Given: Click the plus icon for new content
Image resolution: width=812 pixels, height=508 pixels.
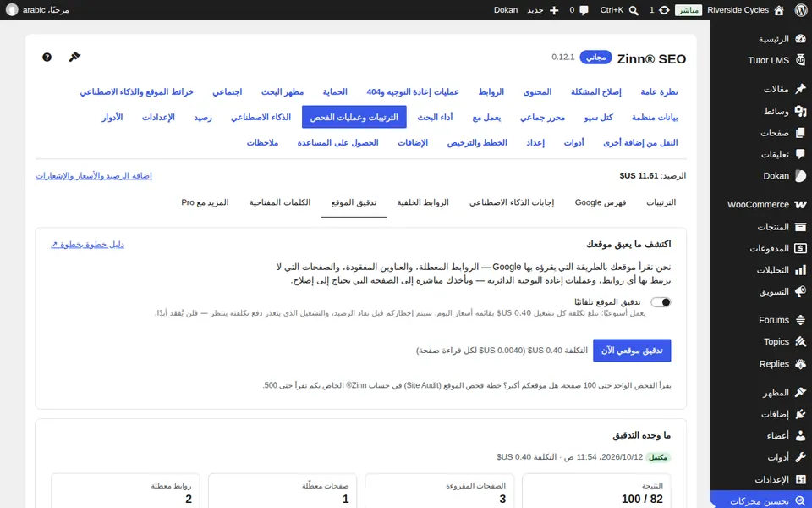Looking at the screenshot, I should (x=554, y=10).
